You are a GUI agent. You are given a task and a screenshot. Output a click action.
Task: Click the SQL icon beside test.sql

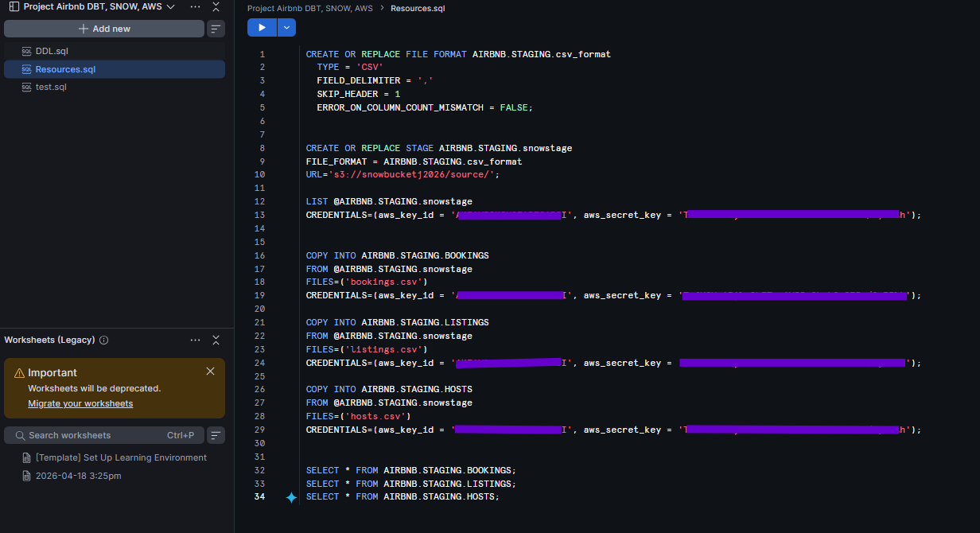[x=26, y=87]
